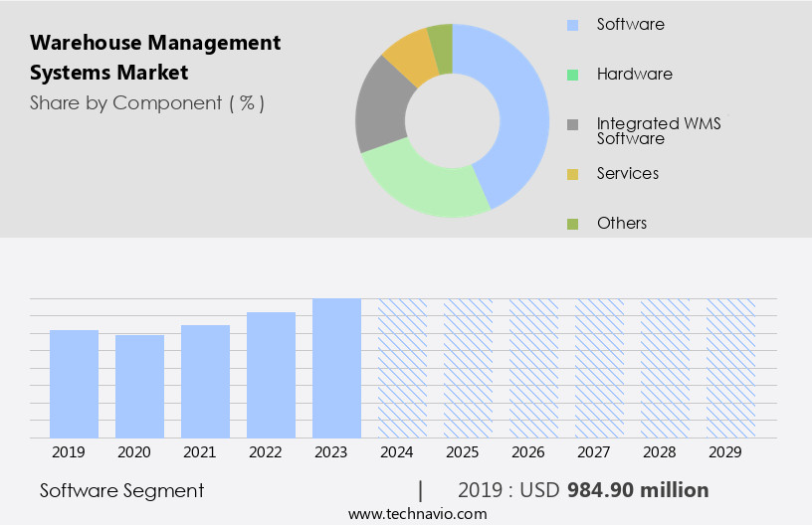Select the Hardware legend label
Screen dimensions: 812x525
[x=634, y=74]
